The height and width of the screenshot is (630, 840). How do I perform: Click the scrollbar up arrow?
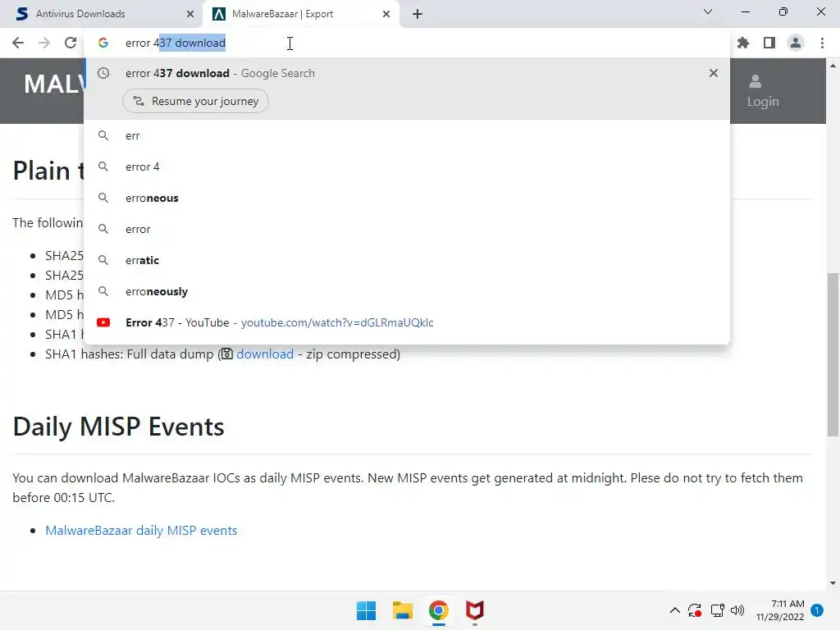(833, 66)
